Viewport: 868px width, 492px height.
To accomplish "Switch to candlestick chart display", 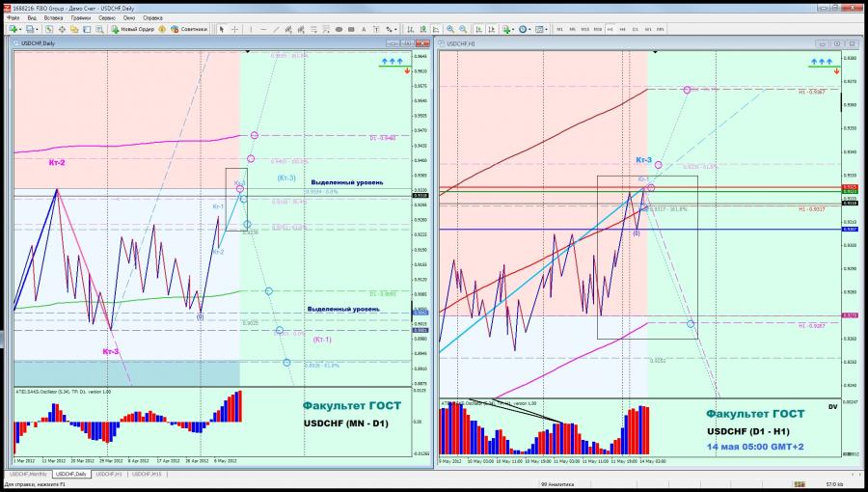I will (423, 29).
